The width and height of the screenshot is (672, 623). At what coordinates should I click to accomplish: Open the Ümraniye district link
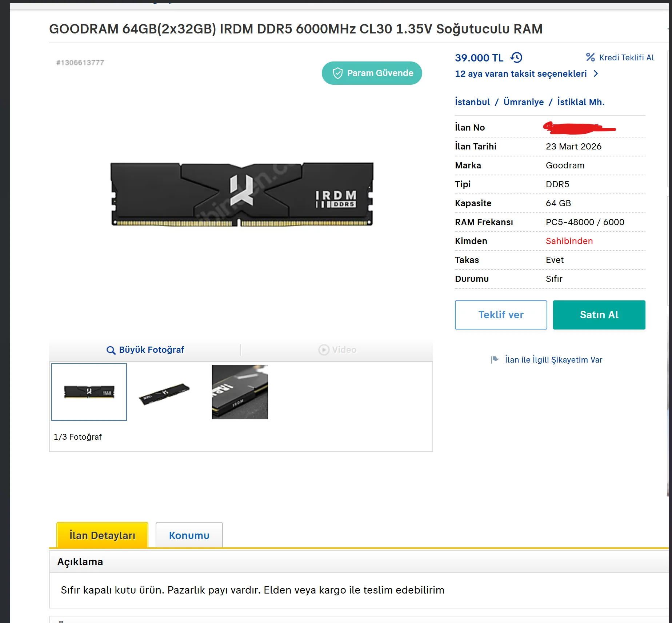coord(524,102)
